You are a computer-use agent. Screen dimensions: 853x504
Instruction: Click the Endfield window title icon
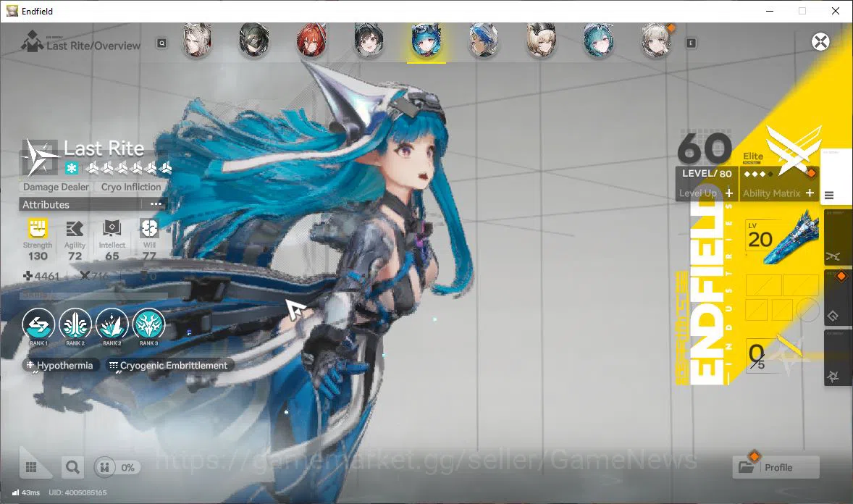[x=12, y=11]
